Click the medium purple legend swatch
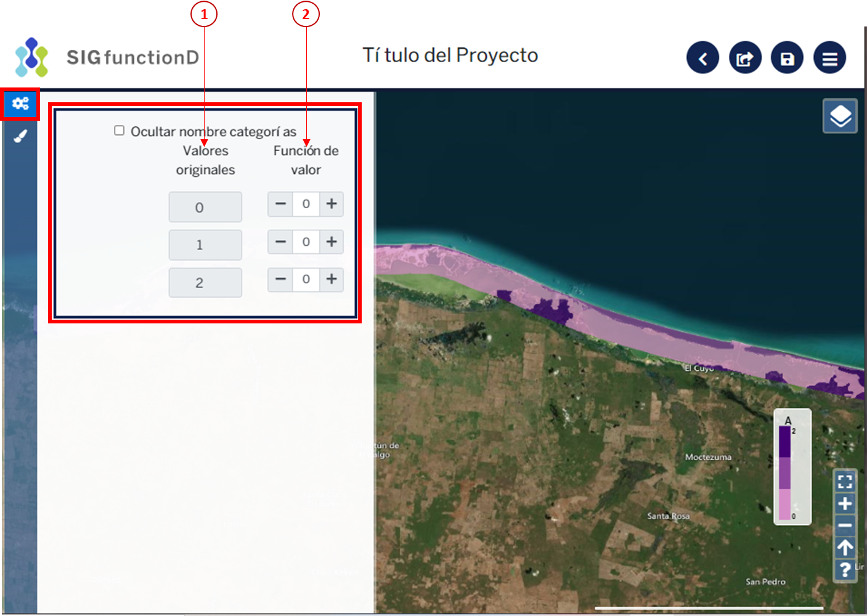Screen dimensions: 867x616 784,473
